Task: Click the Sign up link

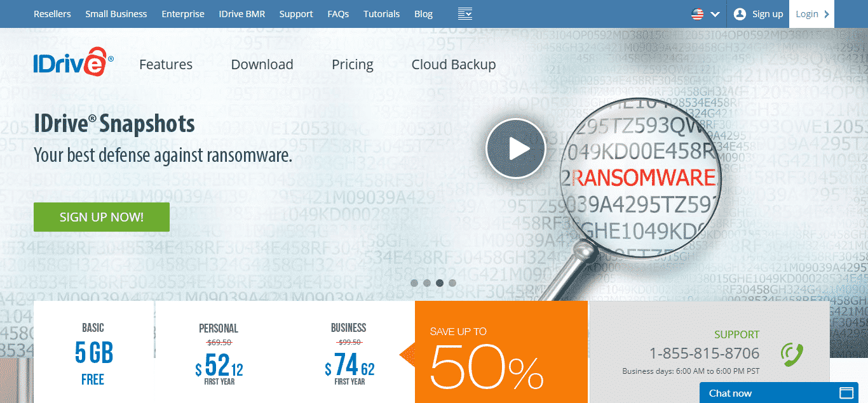Action: (x=768, y=14)
